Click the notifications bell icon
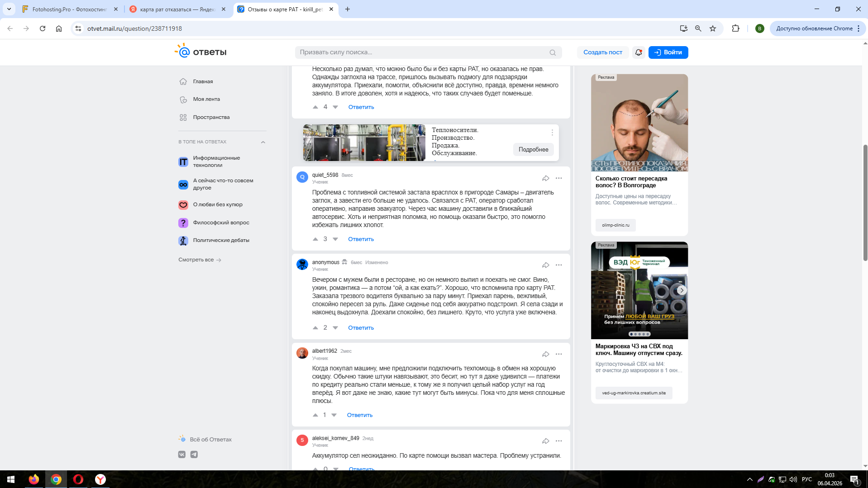Viewport: 868px width, 488px height. 638,52
